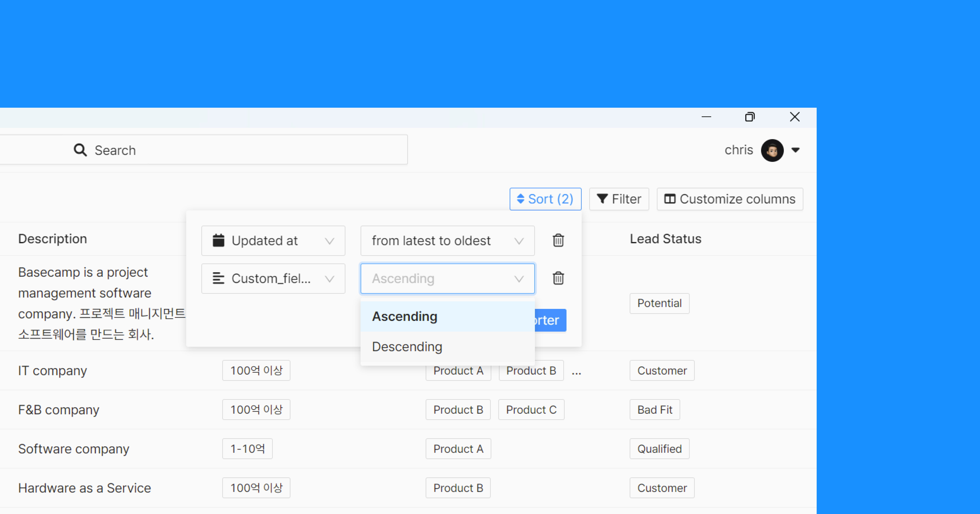Click the search magnifier icon
Viewport: 980px width, 514px height.
tap(80, 150)
